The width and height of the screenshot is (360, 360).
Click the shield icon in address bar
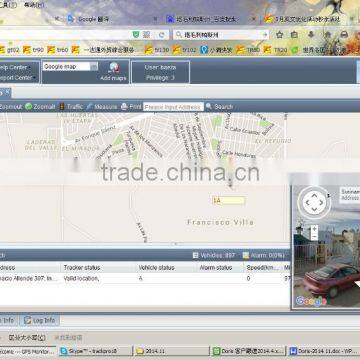(136, 35)
